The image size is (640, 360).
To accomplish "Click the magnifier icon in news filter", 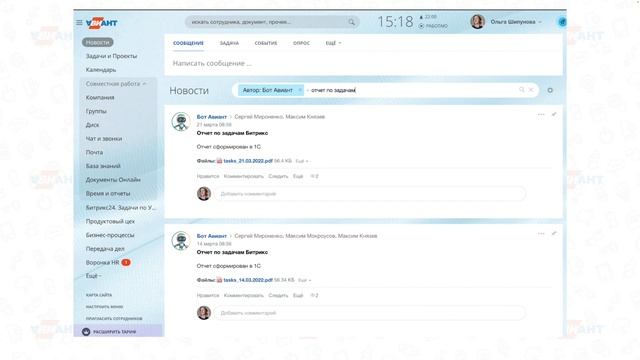I will 521,90.
